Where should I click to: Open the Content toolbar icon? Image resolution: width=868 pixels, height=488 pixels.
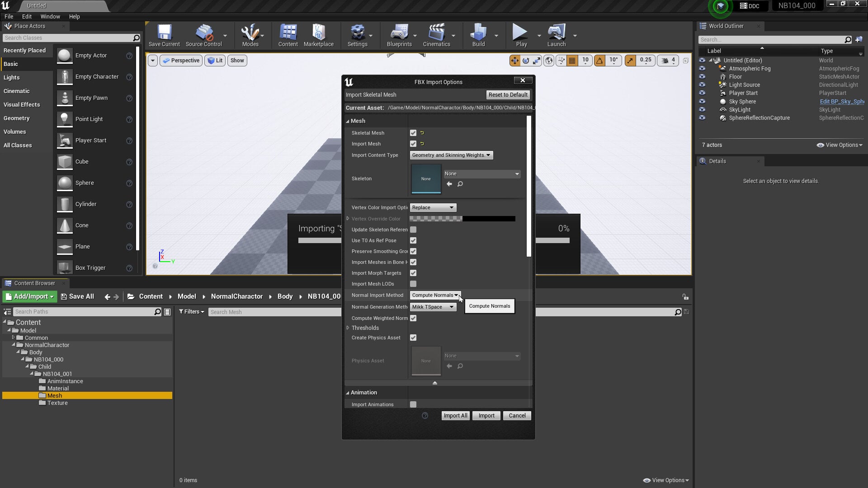pyautogui.click(x=288, y=35)
